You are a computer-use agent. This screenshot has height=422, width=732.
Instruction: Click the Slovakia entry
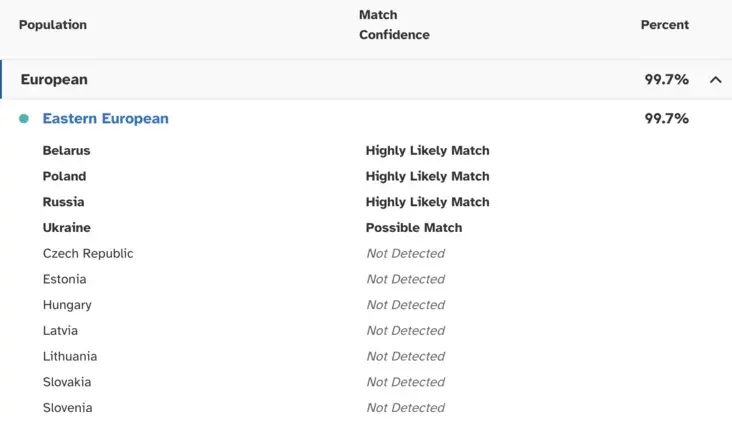click(67, 382)
